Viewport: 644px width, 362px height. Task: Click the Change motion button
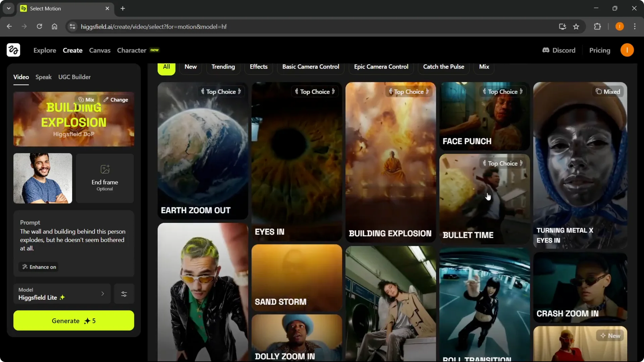[x=116, y=100]
